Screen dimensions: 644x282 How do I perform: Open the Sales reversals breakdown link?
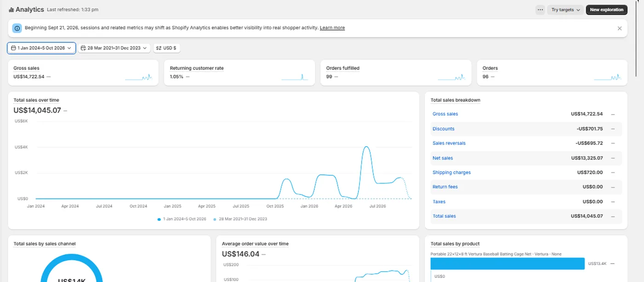449,143
